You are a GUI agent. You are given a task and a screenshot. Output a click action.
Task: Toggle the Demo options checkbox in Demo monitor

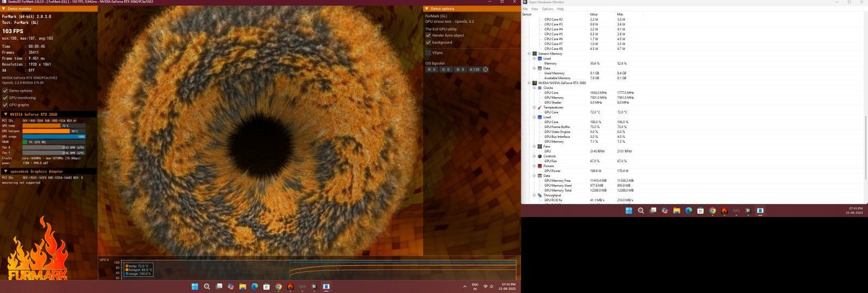pos(5,91)
